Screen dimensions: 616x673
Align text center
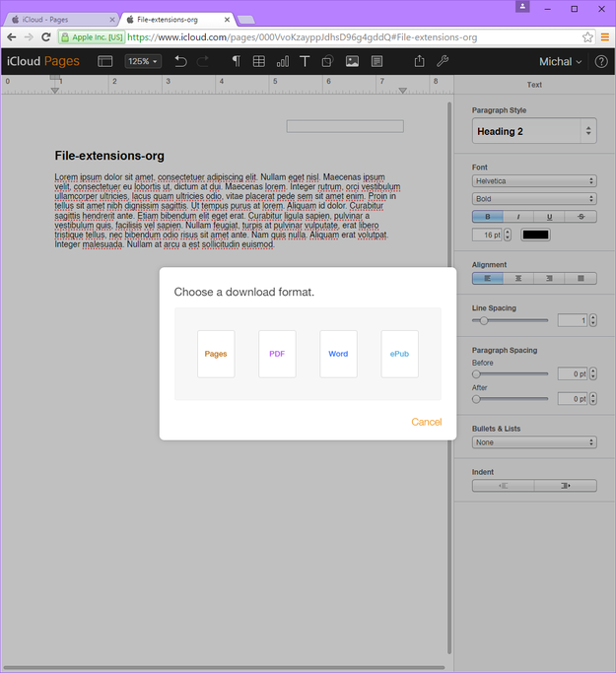tap(518, 278)
